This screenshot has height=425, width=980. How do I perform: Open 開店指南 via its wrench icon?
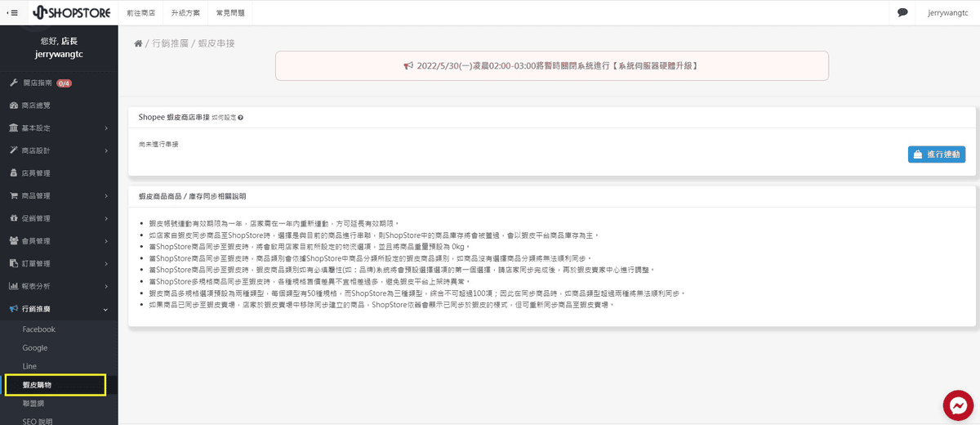click(14, 83)
